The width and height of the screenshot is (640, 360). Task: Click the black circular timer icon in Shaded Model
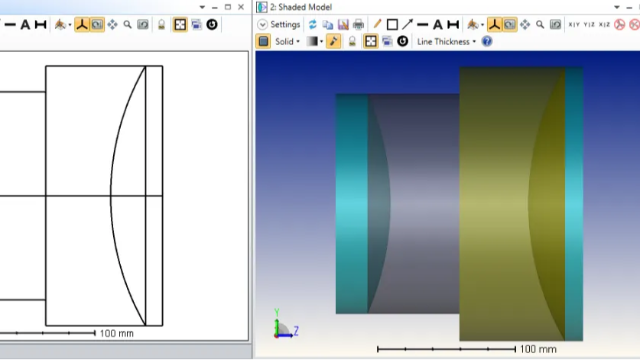[x=402, y=41]
